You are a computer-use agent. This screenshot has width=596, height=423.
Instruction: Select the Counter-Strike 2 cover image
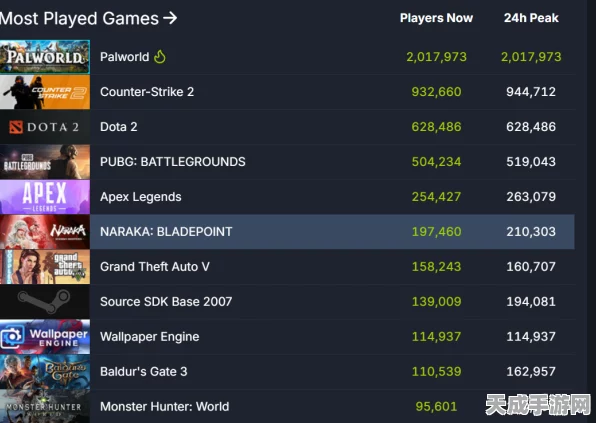coord(45,92)
